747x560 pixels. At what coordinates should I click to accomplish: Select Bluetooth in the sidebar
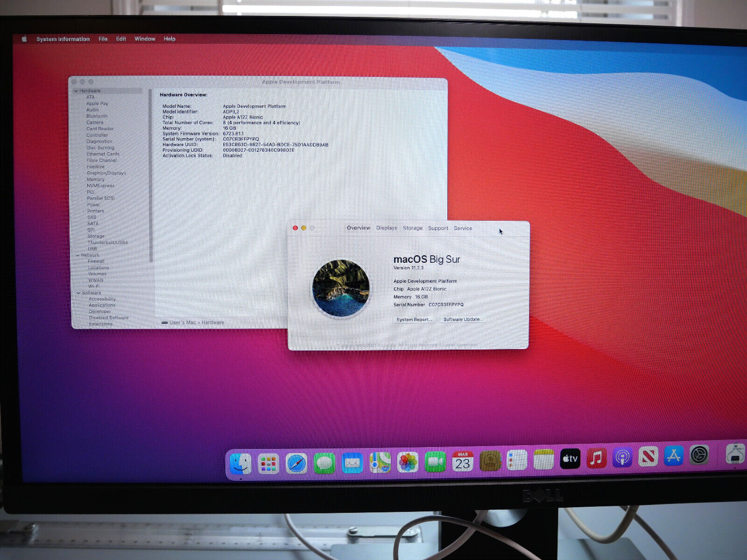tap(97, 116)
